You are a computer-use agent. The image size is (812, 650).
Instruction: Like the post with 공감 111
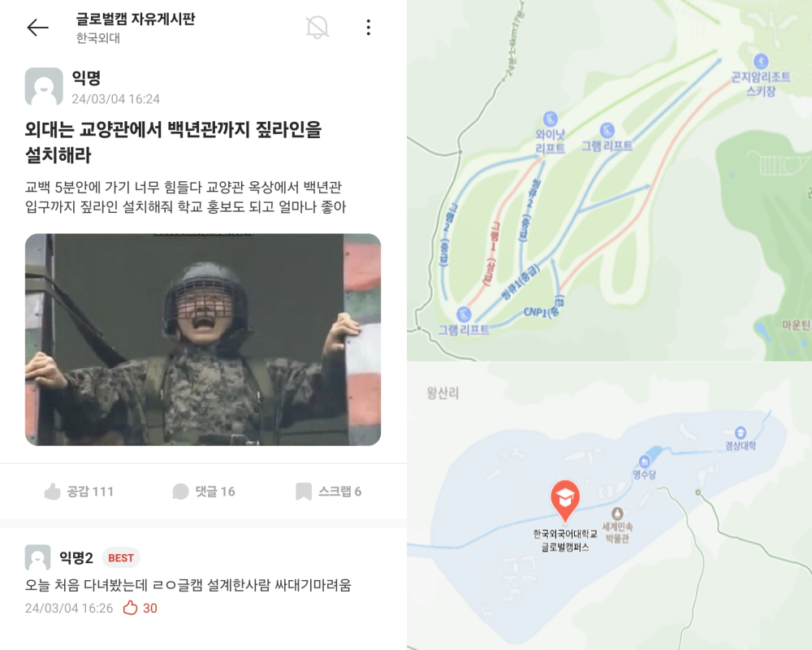(79, 491)
